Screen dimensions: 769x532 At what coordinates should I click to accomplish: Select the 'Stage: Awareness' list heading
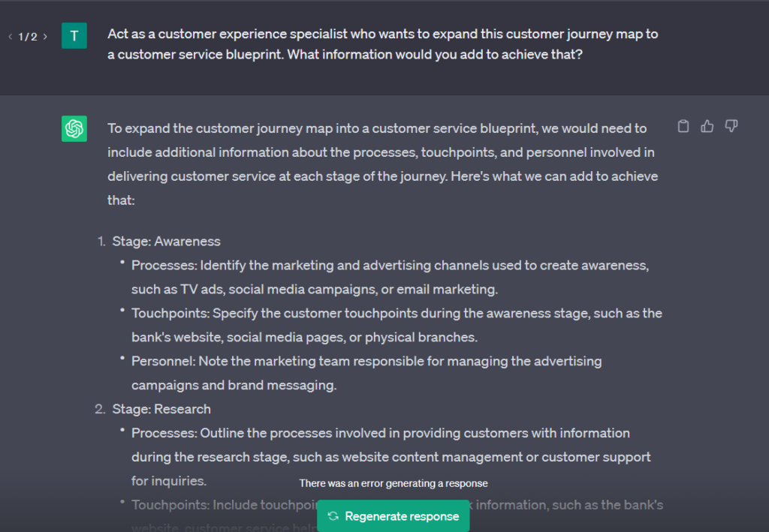point(166,241)
